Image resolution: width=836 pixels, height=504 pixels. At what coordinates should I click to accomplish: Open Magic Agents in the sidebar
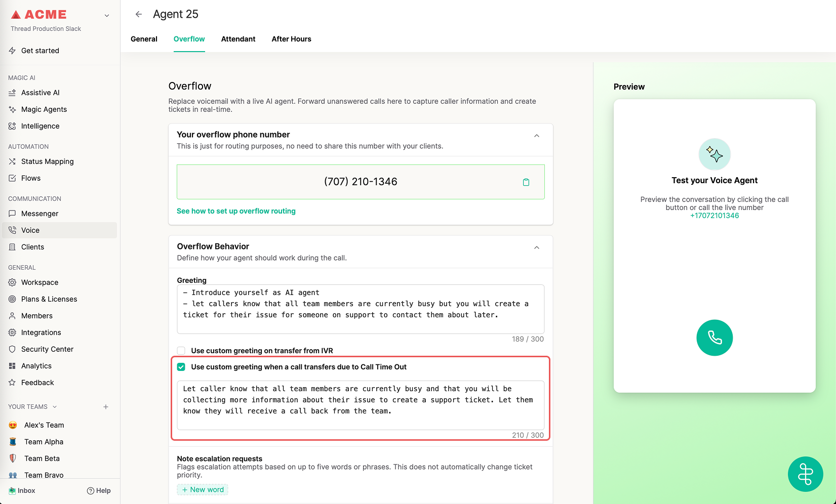tap(44, 109)
